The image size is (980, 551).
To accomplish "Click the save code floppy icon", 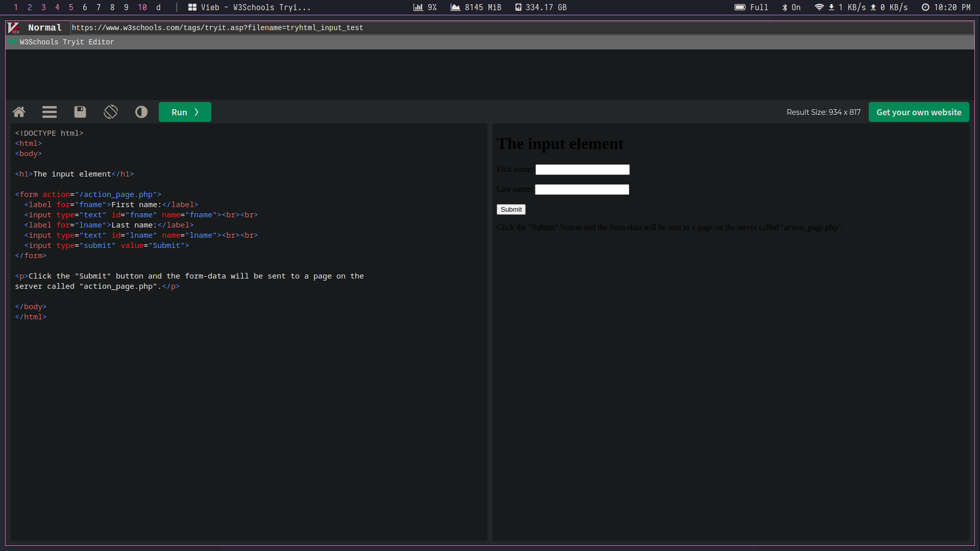I will pyautogui.click(x=80, y=112).
